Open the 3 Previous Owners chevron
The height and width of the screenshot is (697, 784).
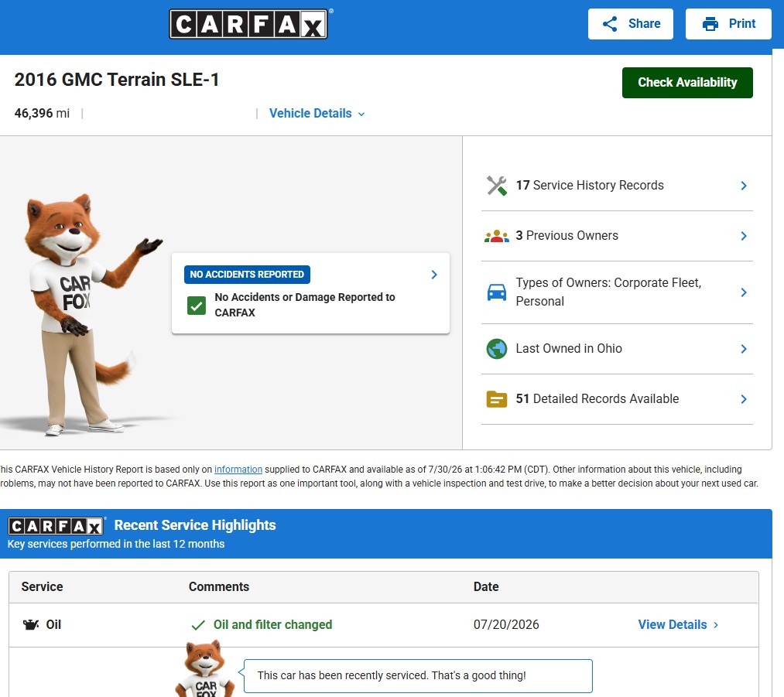pos(744,236)
